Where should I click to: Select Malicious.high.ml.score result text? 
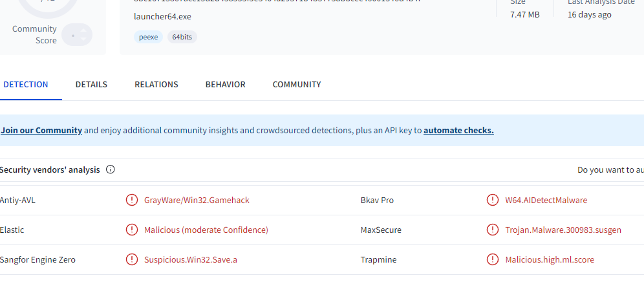tap(550, 260)
